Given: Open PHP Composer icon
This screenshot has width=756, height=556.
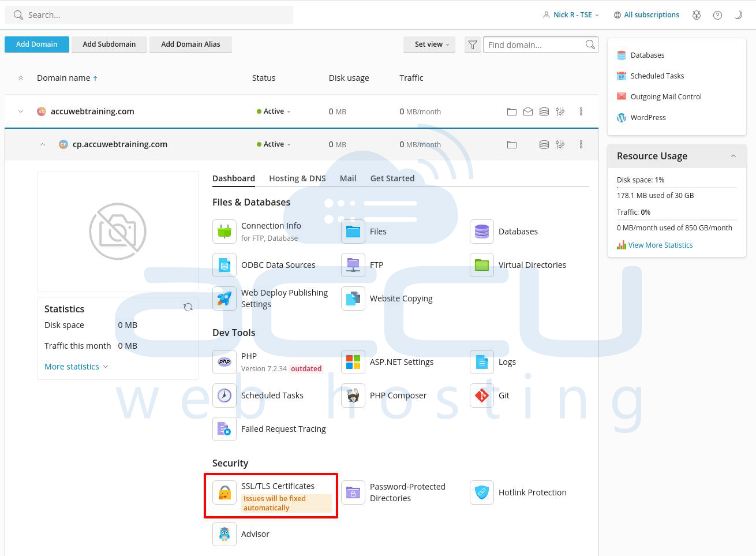Looking at the screenshot, I should (353, 395).
